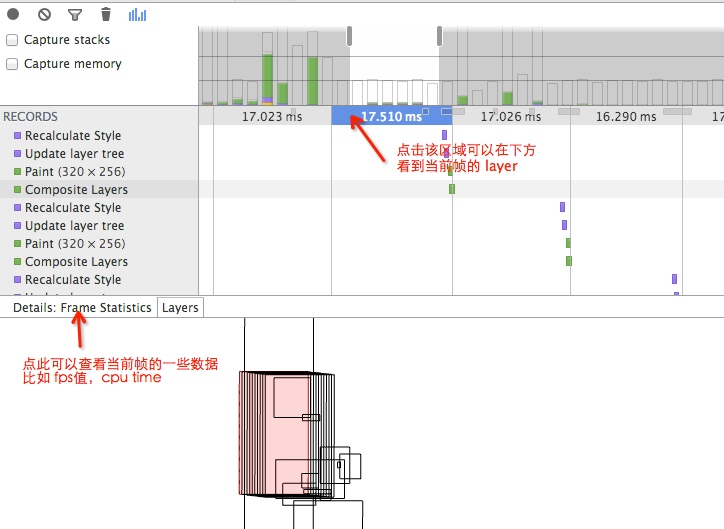Image resolution: width=724 pixels, height=529 pixels.
Task: Select the second Update layer tree record
Action: (x=99, y=225)
